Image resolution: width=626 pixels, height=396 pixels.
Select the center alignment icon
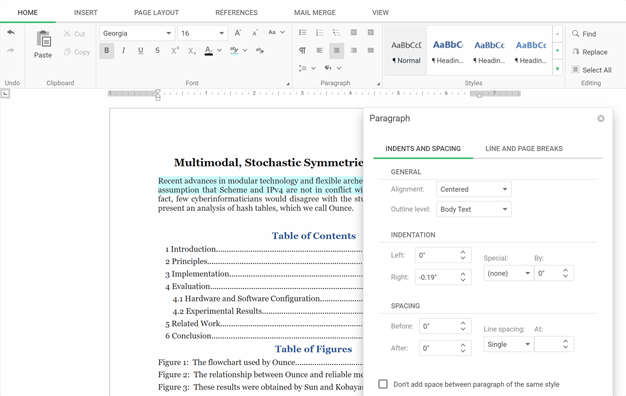tap(337, 51)
